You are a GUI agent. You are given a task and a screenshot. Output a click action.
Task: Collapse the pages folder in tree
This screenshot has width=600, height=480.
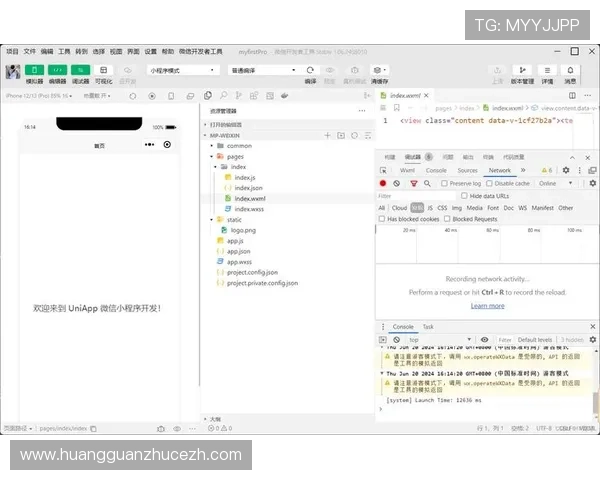click(x=211, y=157)
